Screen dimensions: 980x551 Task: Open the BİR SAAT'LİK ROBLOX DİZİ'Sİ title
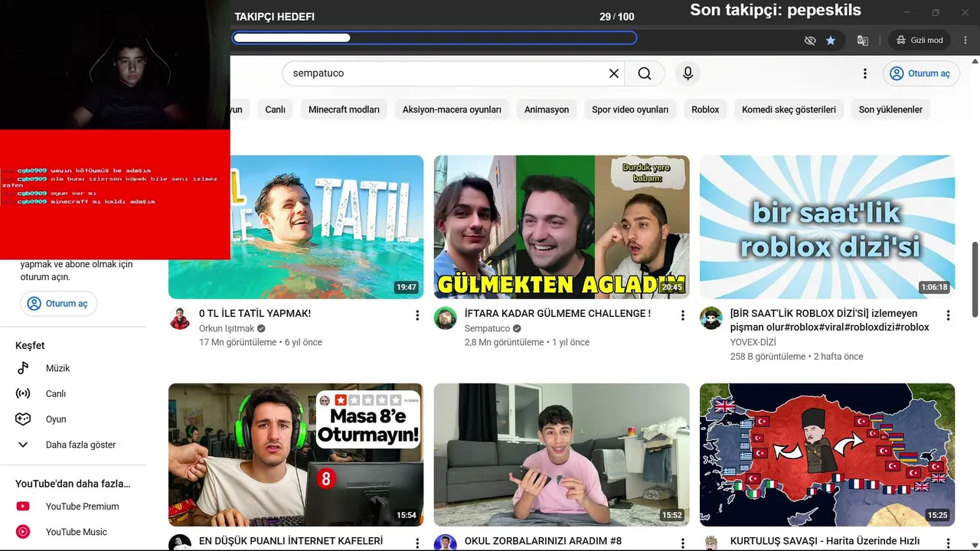point(830,320)
